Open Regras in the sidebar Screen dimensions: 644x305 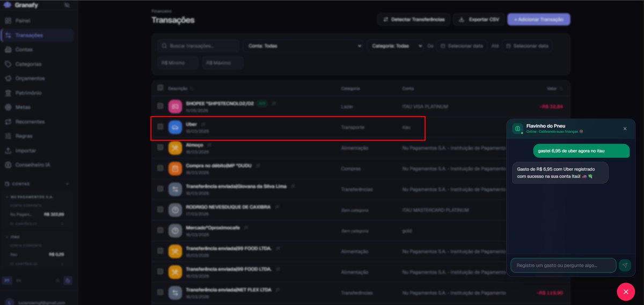click(37, 137)
